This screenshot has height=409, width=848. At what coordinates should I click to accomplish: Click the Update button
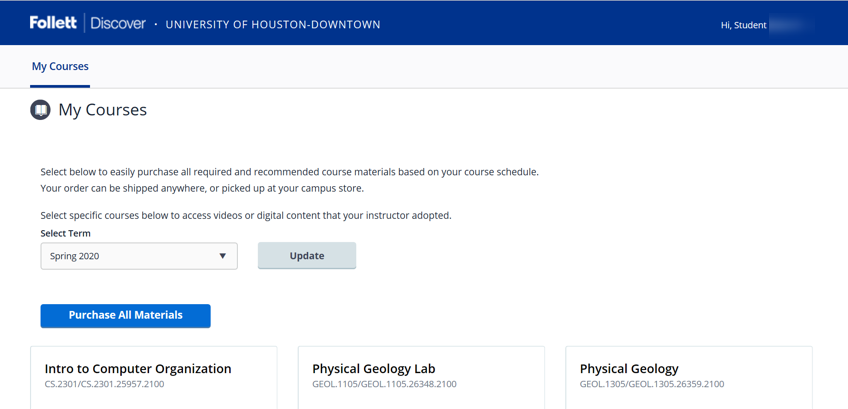(x=307, y=256)
